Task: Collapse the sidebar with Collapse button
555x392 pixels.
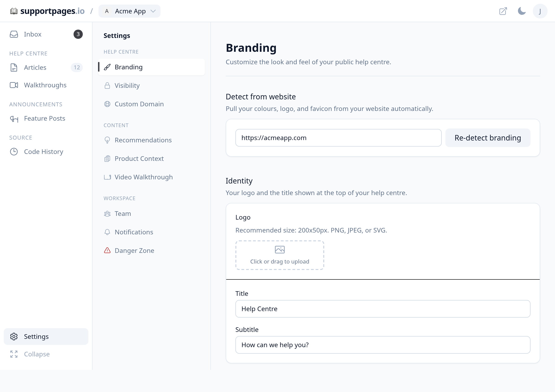Action: click(46, 354)
